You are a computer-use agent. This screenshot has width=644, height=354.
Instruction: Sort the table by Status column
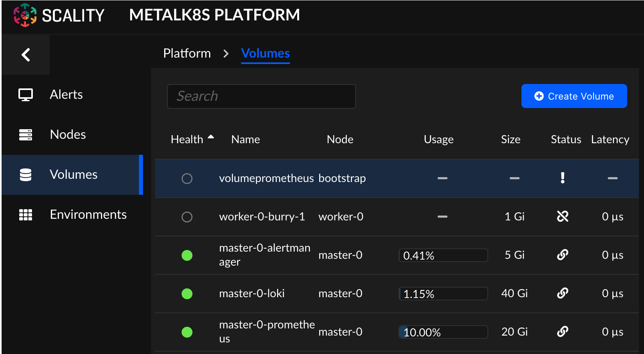pyautogui.click(x=566, y=139)
